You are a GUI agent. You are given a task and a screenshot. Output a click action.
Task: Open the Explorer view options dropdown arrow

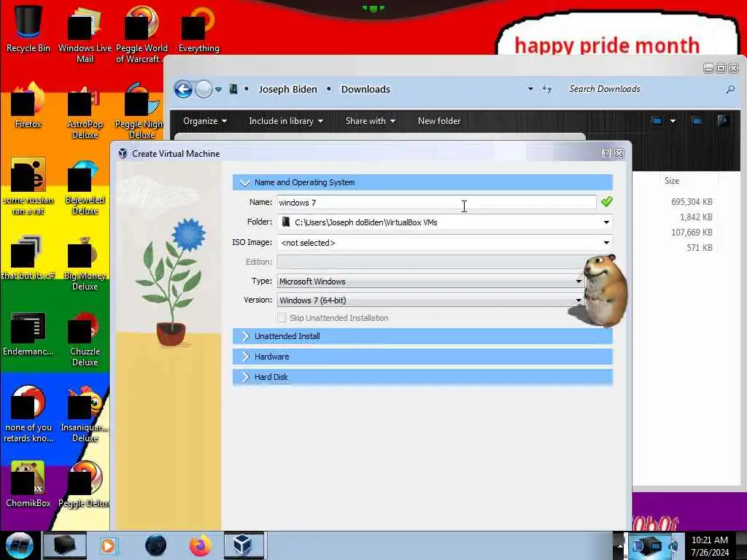(x=673, y=121)
